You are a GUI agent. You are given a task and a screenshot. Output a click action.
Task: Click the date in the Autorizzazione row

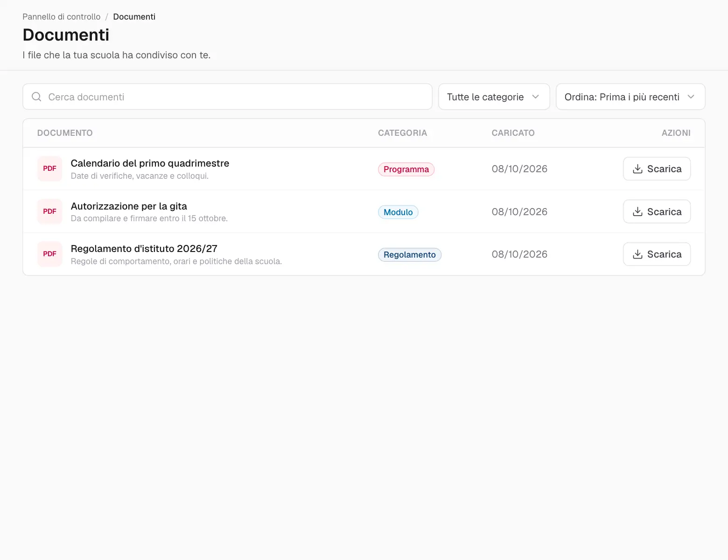[519, 212]
